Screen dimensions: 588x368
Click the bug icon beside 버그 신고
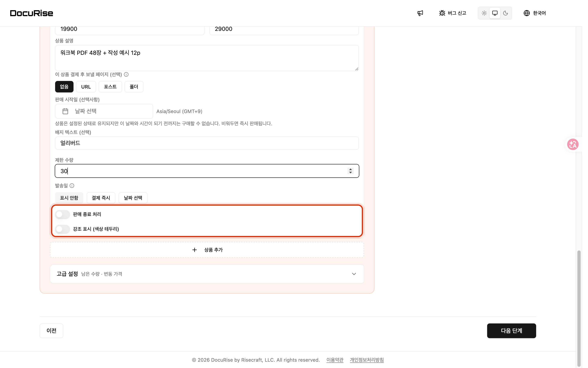442,13
